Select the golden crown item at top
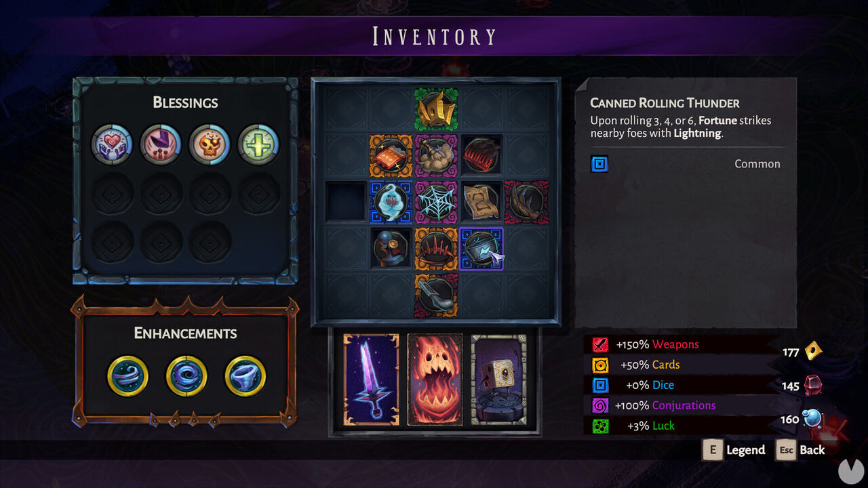The width and height of the screenshot is (868, 488). coord(436,108)
